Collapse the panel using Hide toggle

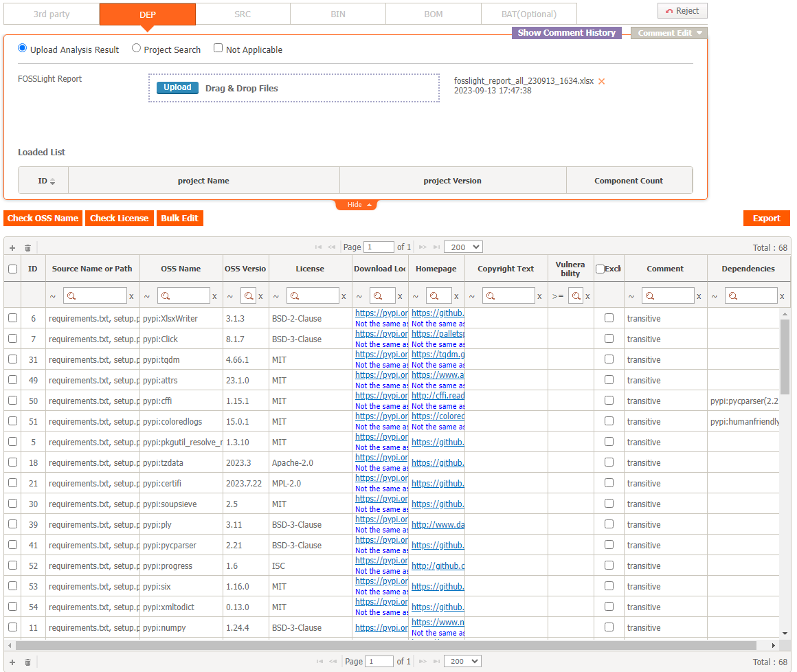[356, 205]
